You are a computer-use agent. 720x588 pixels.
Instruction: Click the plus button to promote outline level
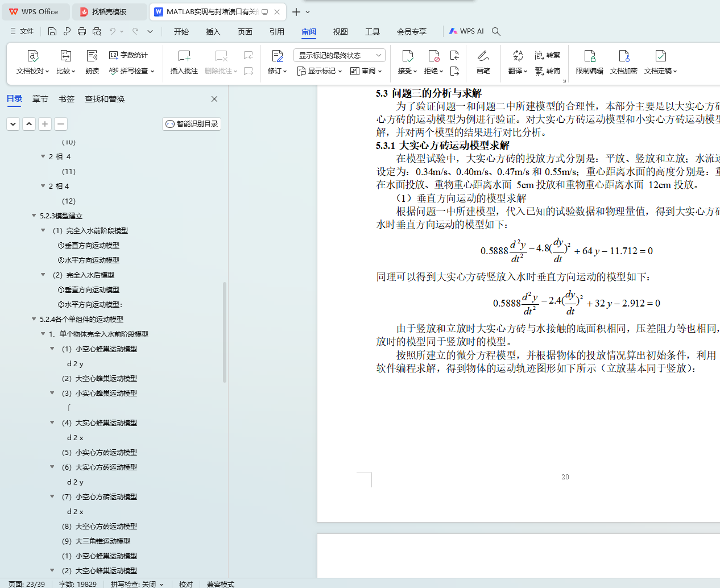coord(45,123)
